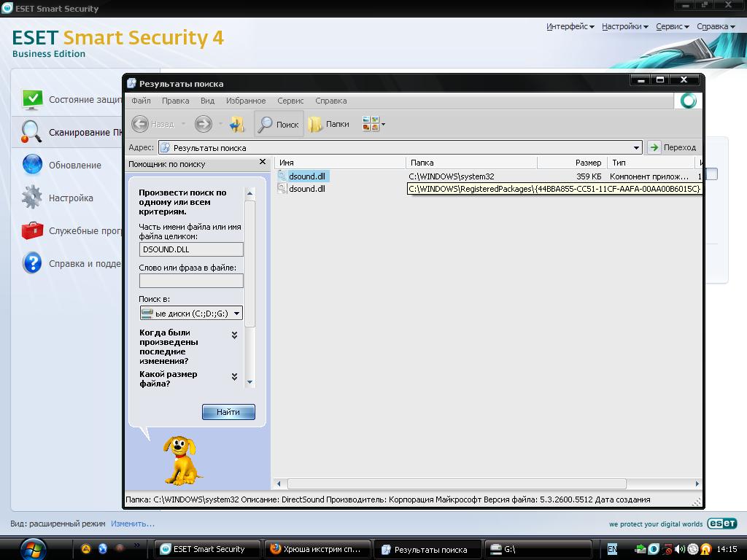Open ESET Справка top menu
This screenshot has width=747, height=560.
716,27
